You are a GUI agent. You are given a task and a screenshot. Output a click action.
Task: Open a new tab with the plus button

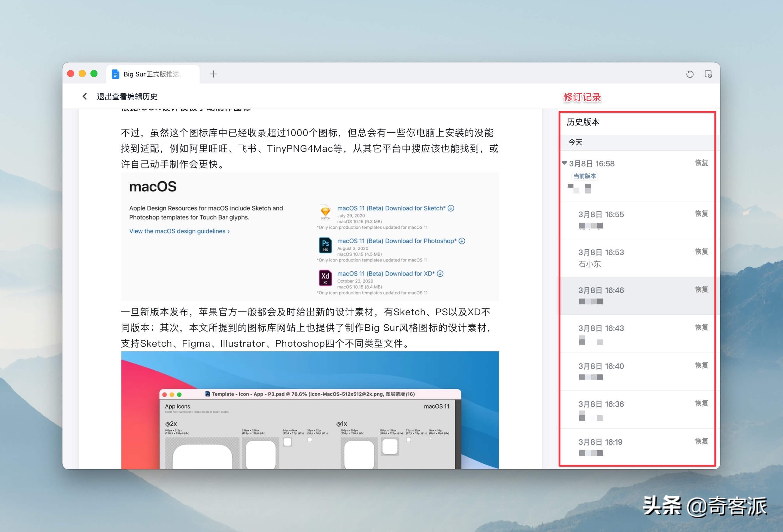[214, 74]
